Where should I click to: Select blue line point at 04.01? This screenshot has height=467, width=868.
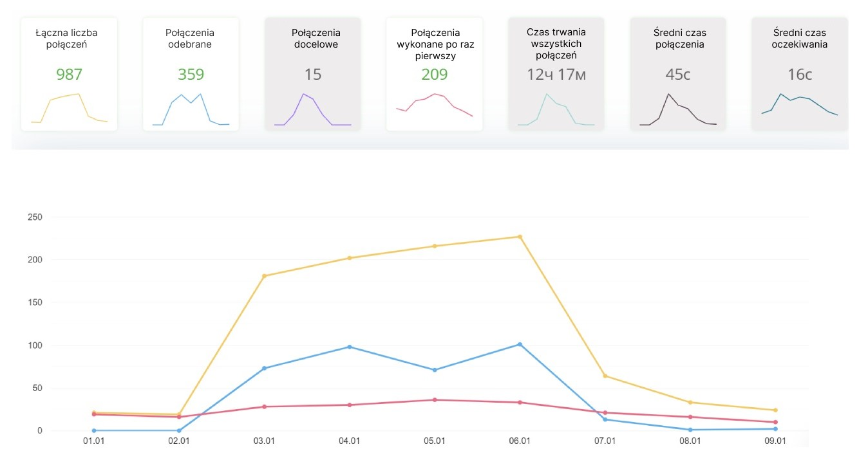coord(350,347)
